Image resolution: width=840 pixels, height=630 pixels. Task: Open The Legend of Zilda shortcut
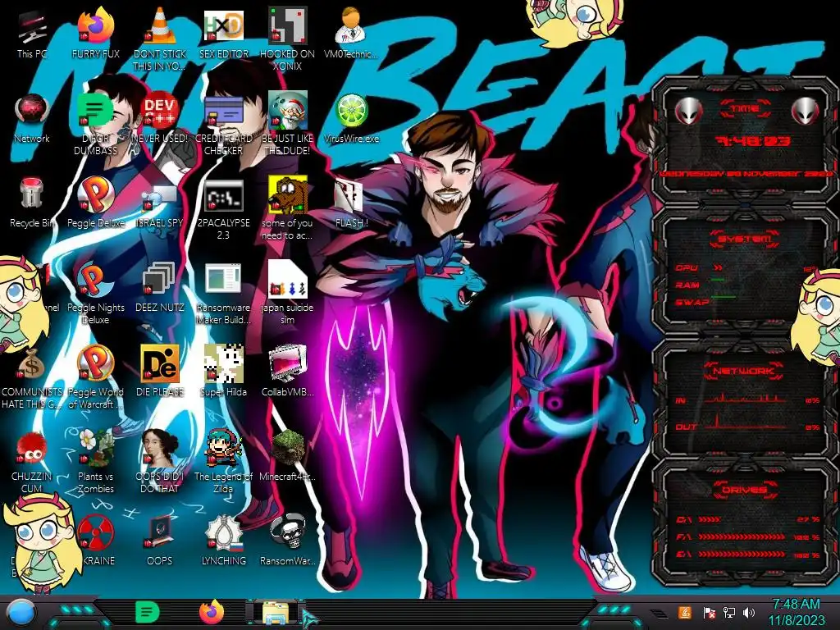click(224, 461)
